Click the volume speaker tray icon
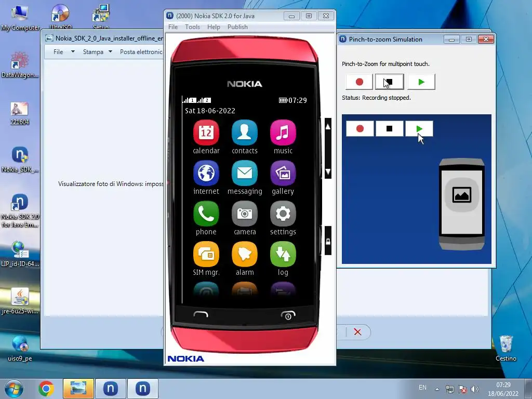Viewport: 532px width, 399px height. click(x=475, y=389)
